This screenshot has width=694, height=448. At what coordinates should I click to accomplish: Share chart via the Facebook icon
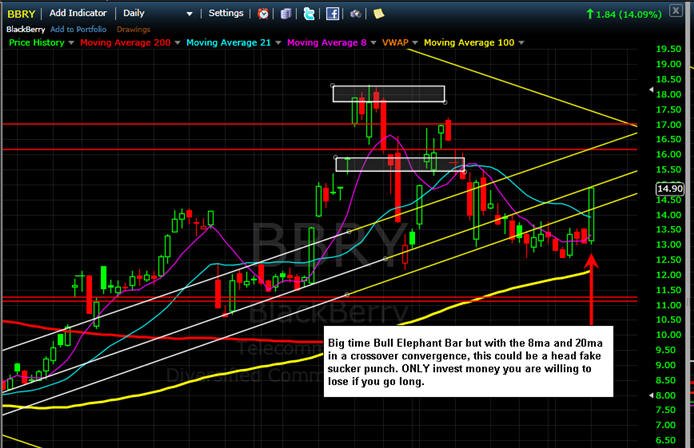click(x=332, y=14)
